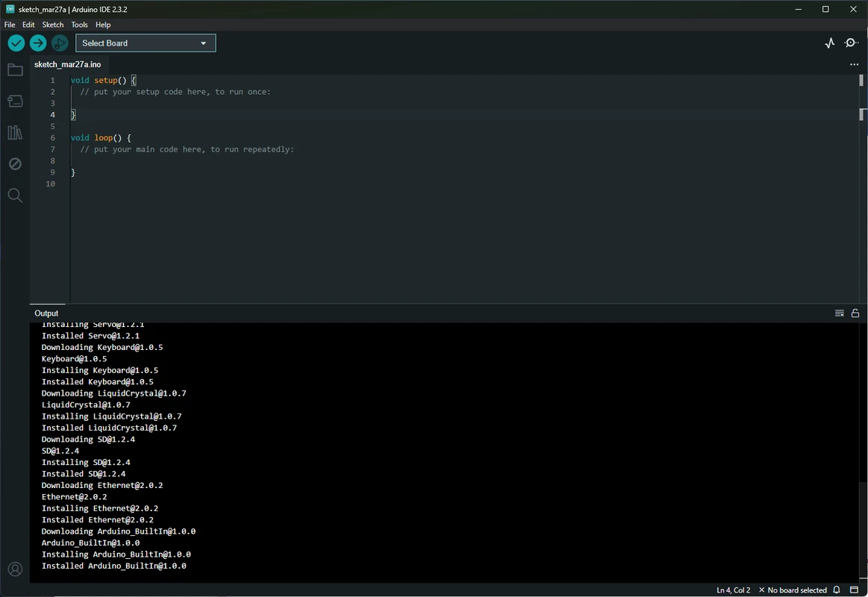868x597 pixels.
Task: Click the void loop() code line
Action: coord(101,138)
